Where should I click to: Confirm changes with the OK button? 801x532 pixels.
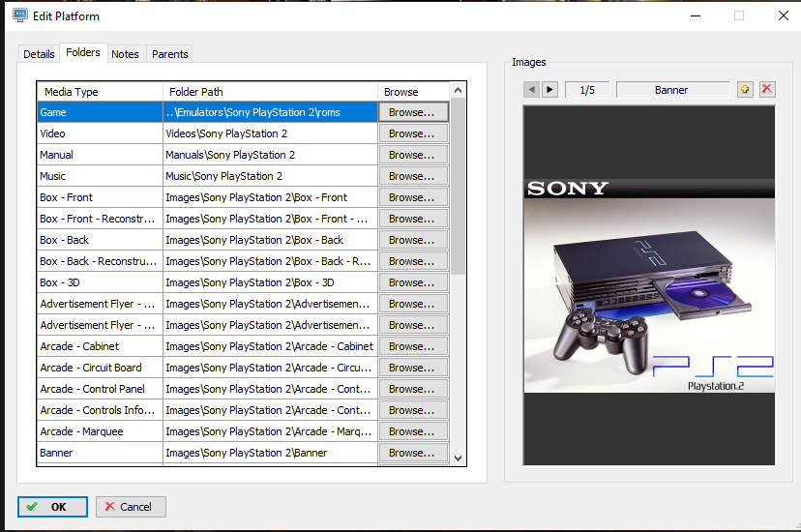point(52,507)
